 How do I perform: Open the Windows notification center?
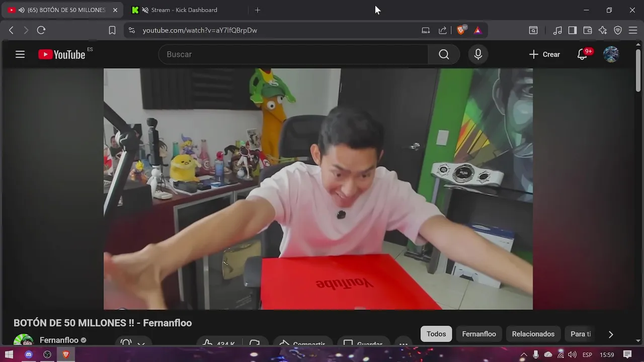(x=627, y=354)
